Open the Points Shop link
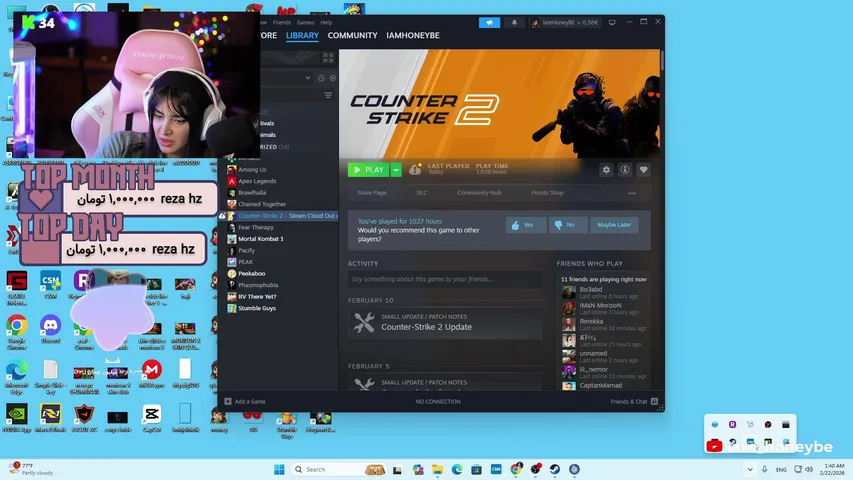The width and height of the screenshot is (853, 480). point(547,193)
